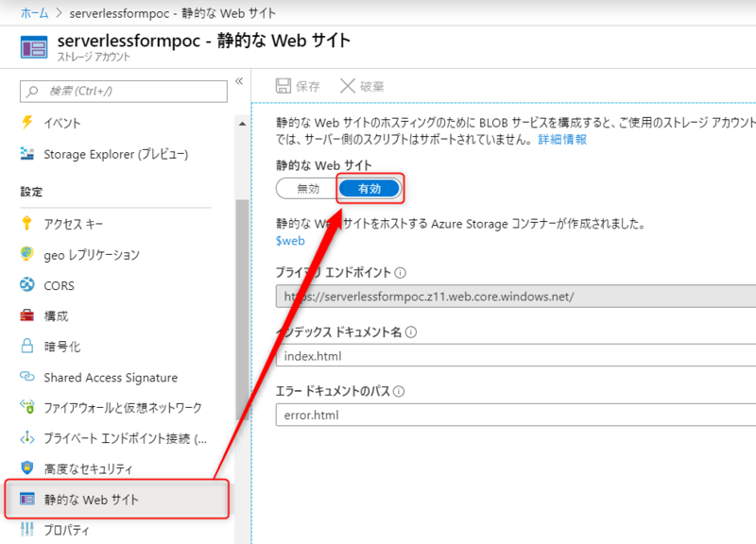The height and width of the screenshot is (544, 756).
Task: Click the sidebar scroll up arrow
Action: click(242, 125)
